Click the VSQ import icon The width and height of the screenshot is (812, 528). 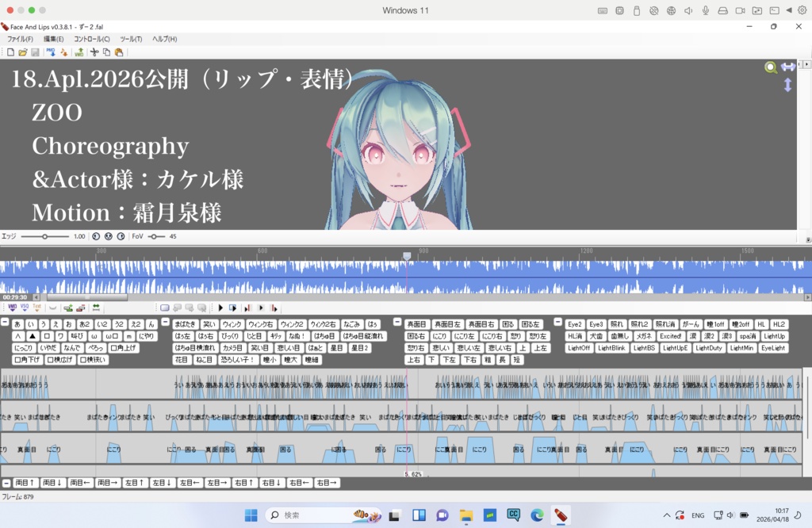[x=25, y=308]
